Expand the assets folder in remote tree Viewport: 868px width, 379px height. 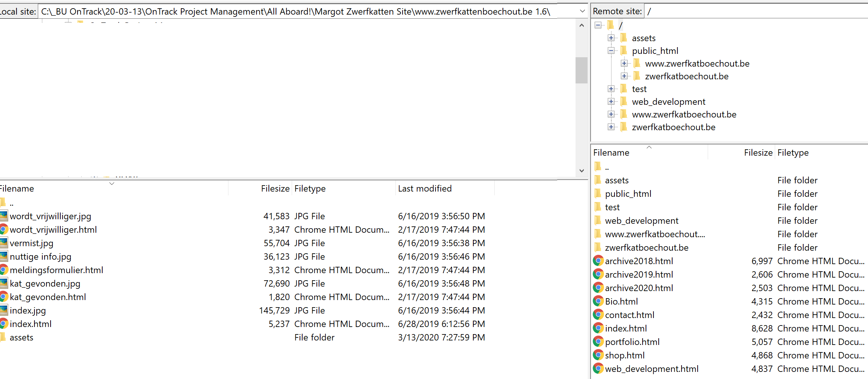pyautogui.click(x=611, y=38)
